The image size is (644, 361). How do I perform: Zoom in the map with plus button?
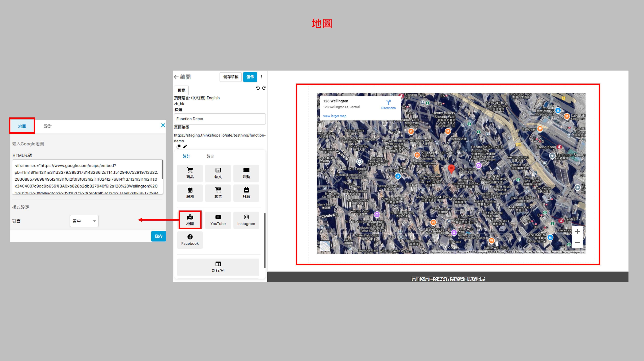tap(577, 231)
